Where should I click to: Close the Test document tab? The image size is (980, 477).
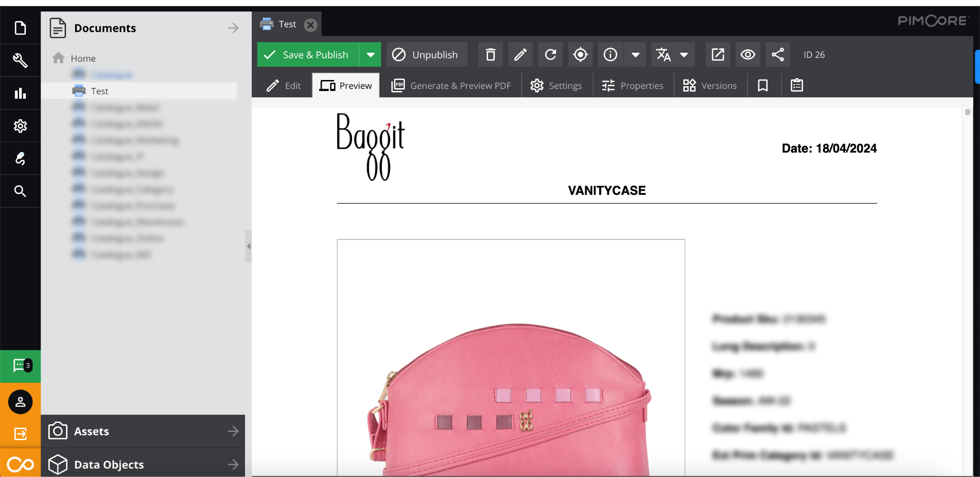311,24
